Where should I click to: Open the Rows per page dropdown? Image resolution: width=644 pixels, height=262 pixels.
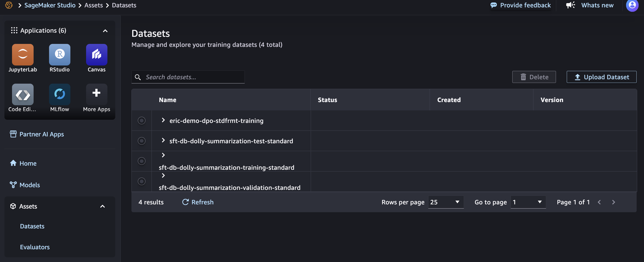(446, 202)
